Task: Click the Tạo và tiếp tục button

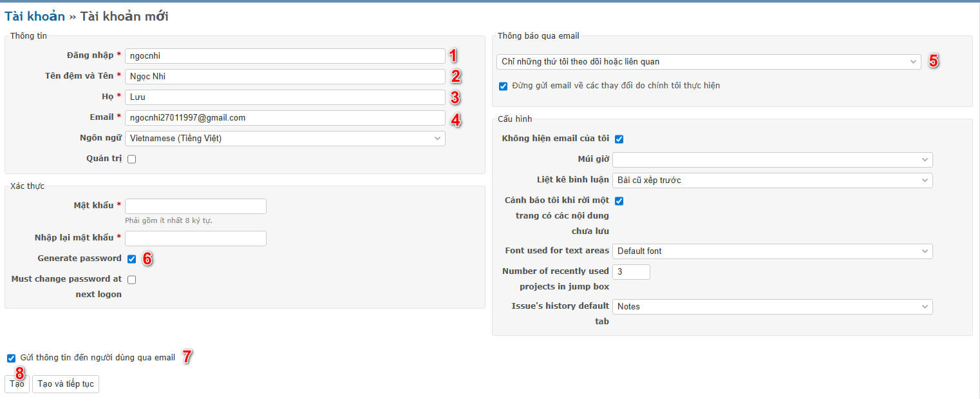Action: tap(66, 384)
